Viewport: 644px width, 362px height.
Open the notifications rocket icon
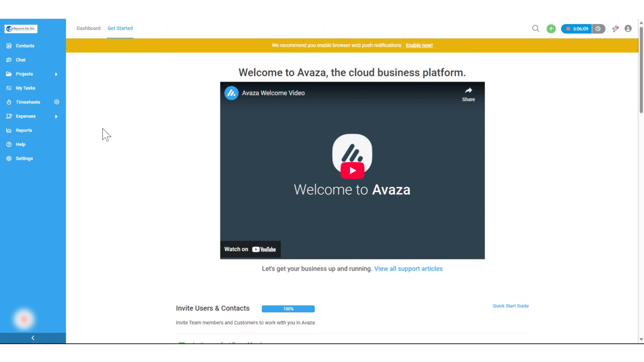(615, 29)
